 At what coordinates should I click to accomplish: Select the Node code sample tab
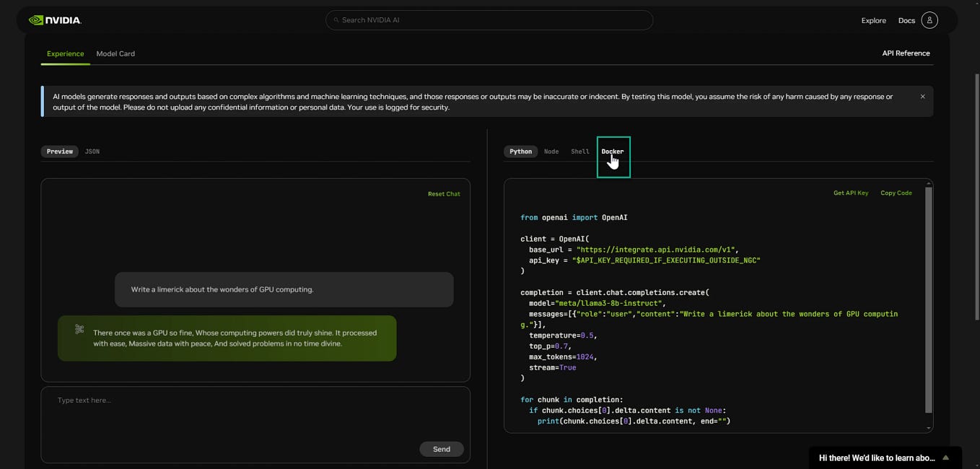coord(551,152)
